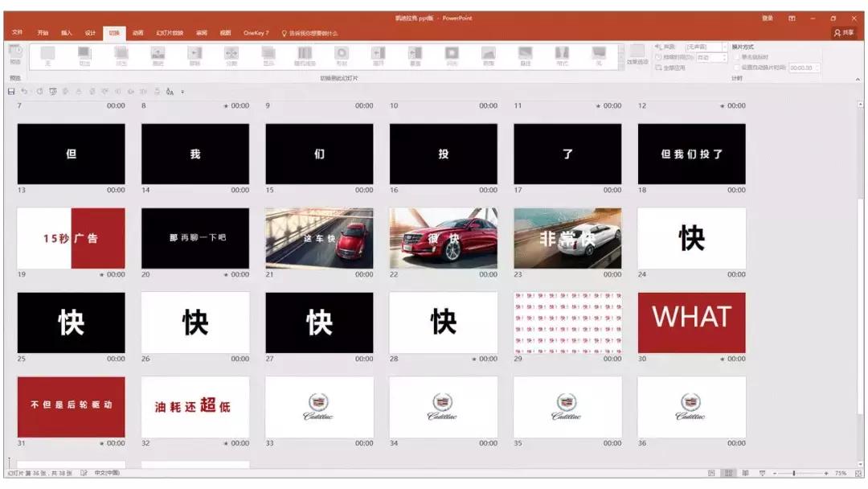The height and width of the screenshot is (489, 868).
Task: Click the fit-slide-to-window icon
Action: pos(858,472)
